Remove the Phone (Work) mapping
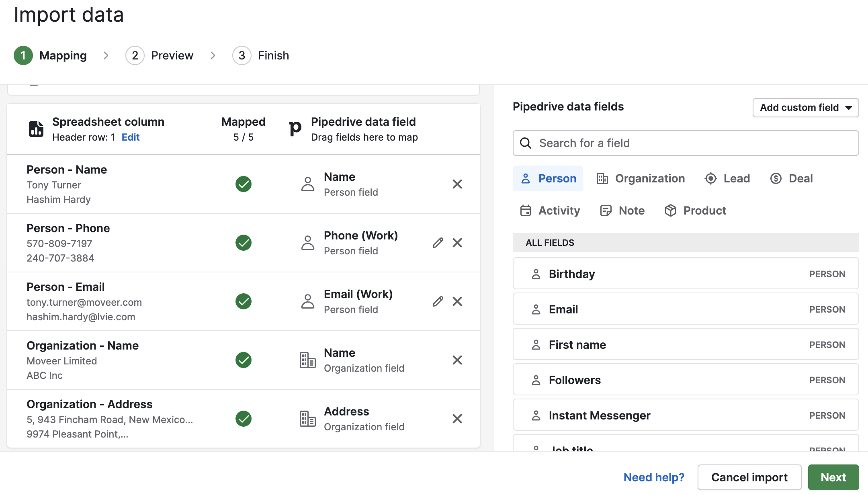Viewport: 868px width, 495px height. [x=457, y=243]
